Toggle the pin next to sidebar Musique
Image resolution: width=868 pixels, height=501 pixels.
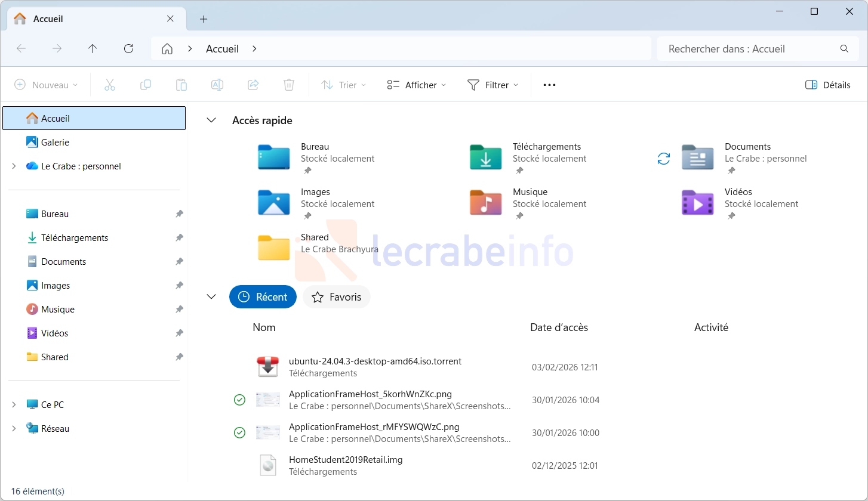pyautogui.click(x=179, y=310)
